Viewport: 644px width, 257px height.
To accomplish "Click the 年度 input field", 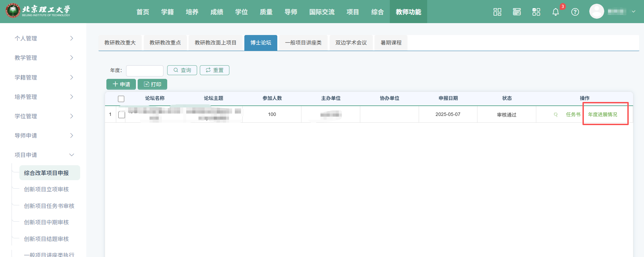I will tap(145, 71).
